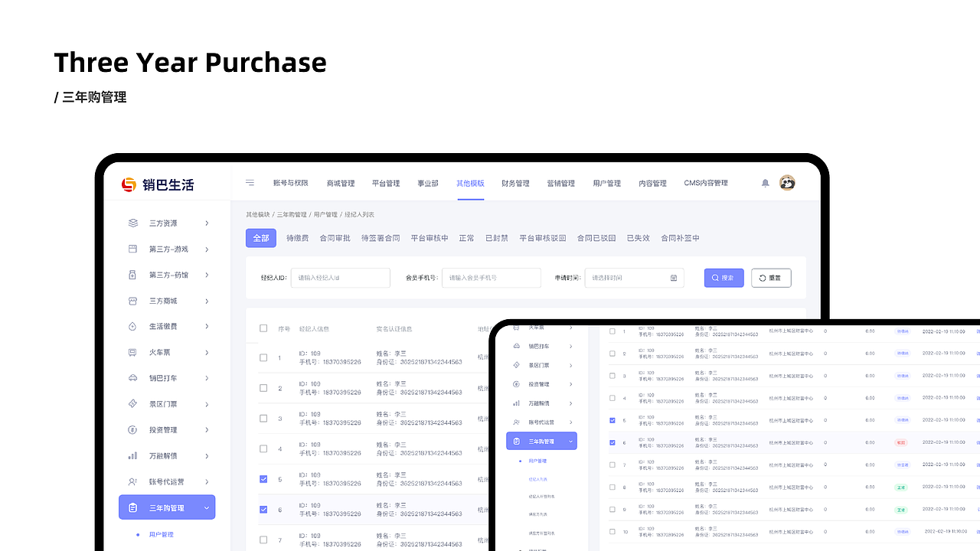Check row 10 checkbox in front window
The image size is (980, 551).
pyautogui.click(x=612, y=531)
